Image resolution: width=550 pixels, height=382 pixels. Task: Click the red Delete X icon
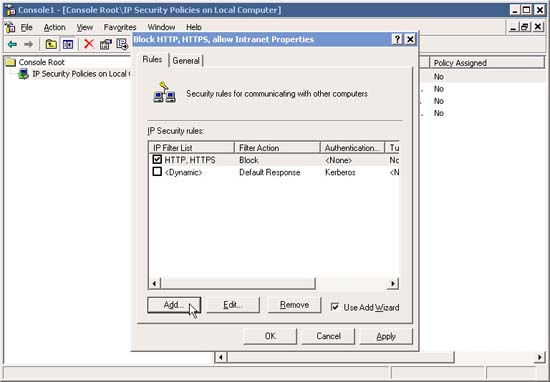89,44
